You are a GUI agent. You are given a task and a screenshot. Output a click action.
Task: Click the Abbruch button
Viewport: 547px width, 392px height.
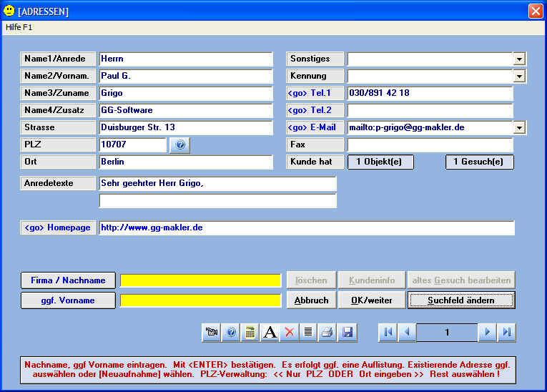(311, 300)
